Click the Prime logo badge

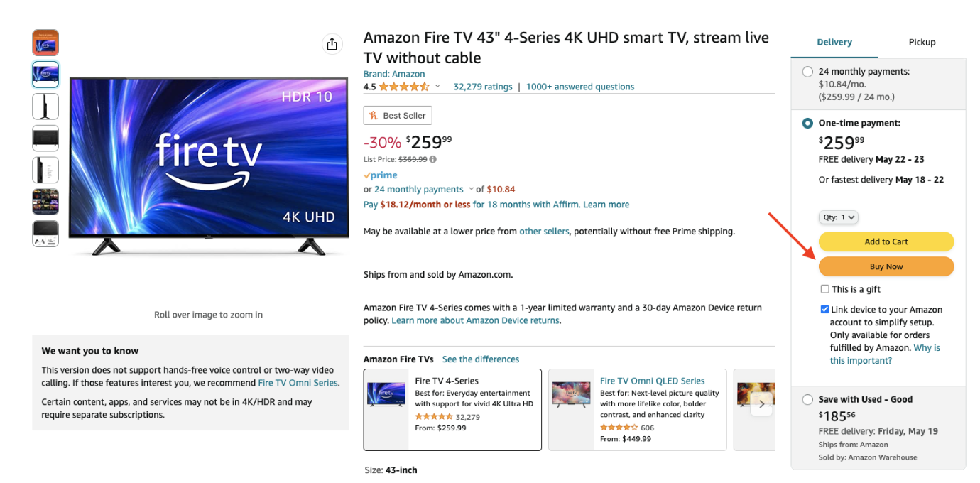click(381, 175)
